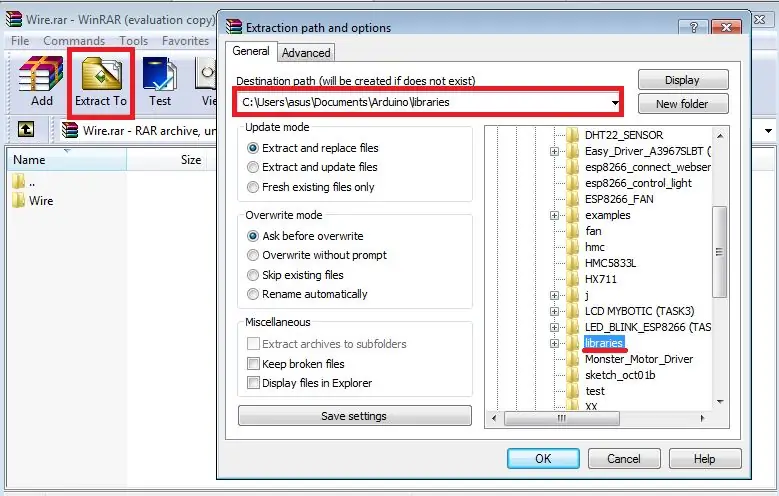This screenshot has width=779, height=496.
Task: Select Extract and replace files option
Action: (312, 148)
